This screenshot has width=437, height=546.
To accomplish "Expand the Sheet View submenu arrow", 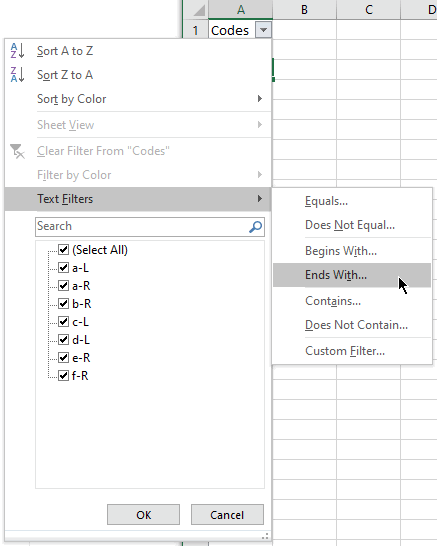I will [x=260, y=125].
